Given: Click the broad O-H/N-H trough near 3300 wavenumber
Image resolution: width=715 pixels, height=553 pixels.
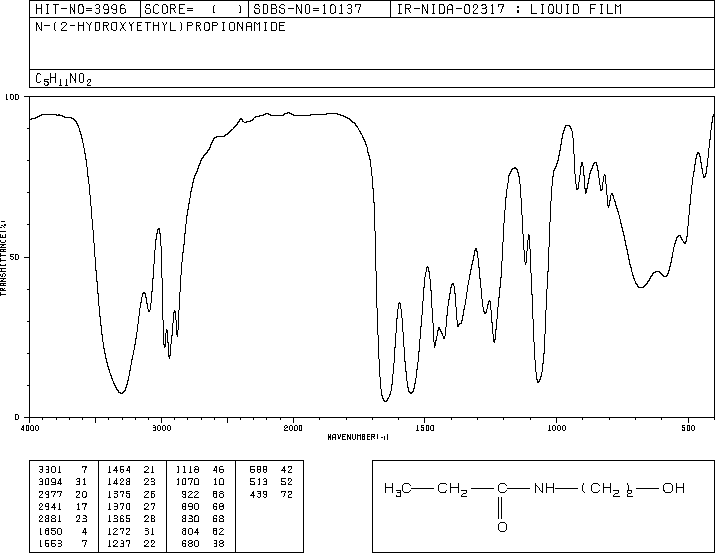Looking at the screenshot, I should (x=121, y=391).
